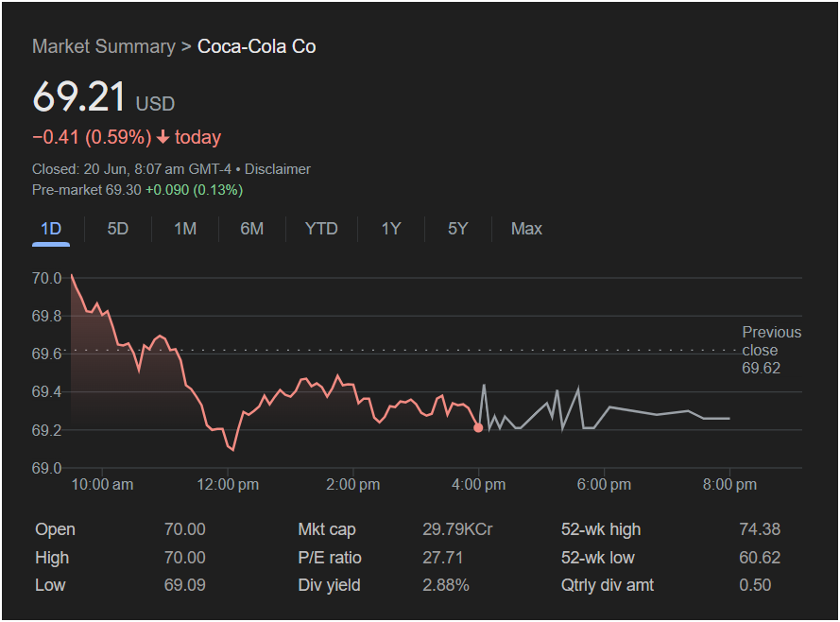Screen dimensions: 840x622
Task: Click the −0.41 (0.59%) daily change
Action: (92, 137)
